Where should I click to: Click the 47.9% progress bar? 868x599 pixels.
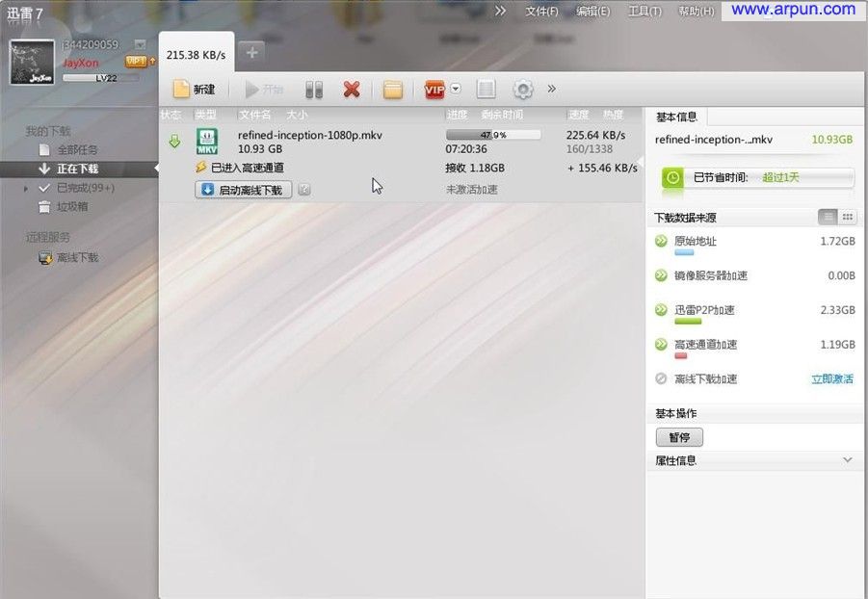[x=493, y=135]
